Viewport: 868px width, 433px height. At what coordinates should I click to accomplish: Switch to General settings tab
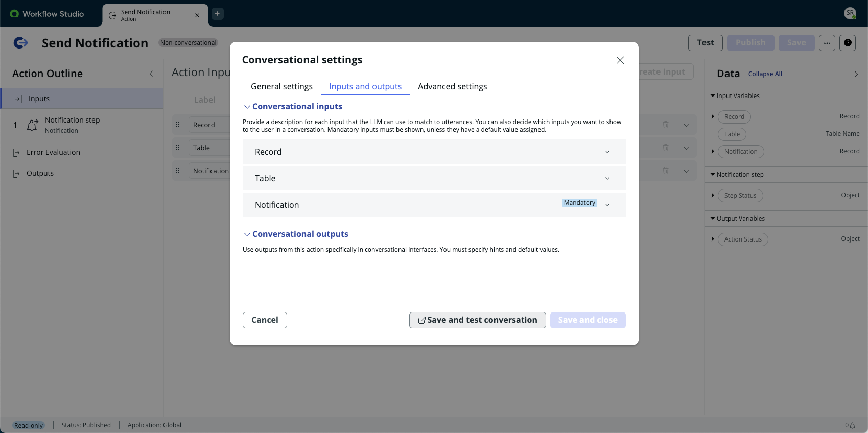click(281, 86)
